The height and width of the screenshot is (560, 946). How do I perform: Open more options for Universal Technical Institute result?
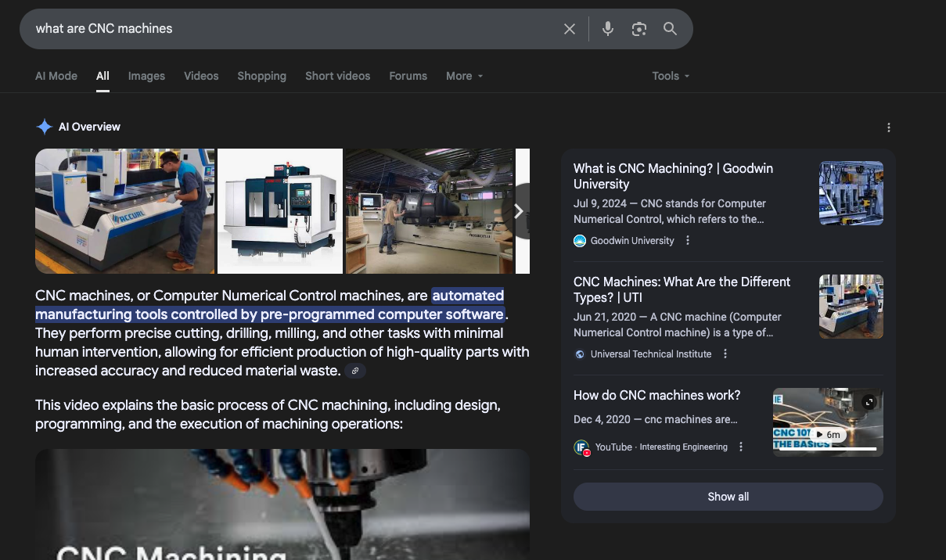(725, 354)
